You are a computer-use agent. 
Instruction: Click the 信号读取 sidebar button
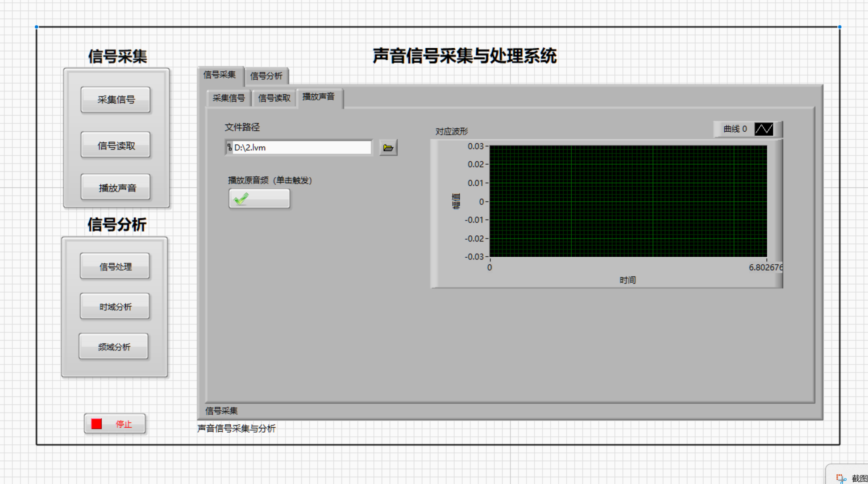pyautogui.click(x=116, y=146)
